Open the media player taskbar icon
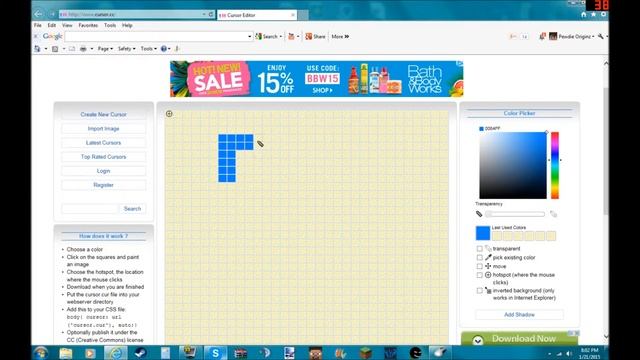 (90, 353)
